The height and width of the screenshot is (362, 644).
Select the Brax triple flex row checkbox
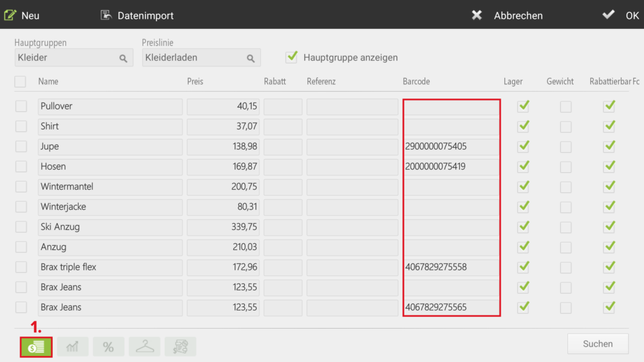click(21, 267)
